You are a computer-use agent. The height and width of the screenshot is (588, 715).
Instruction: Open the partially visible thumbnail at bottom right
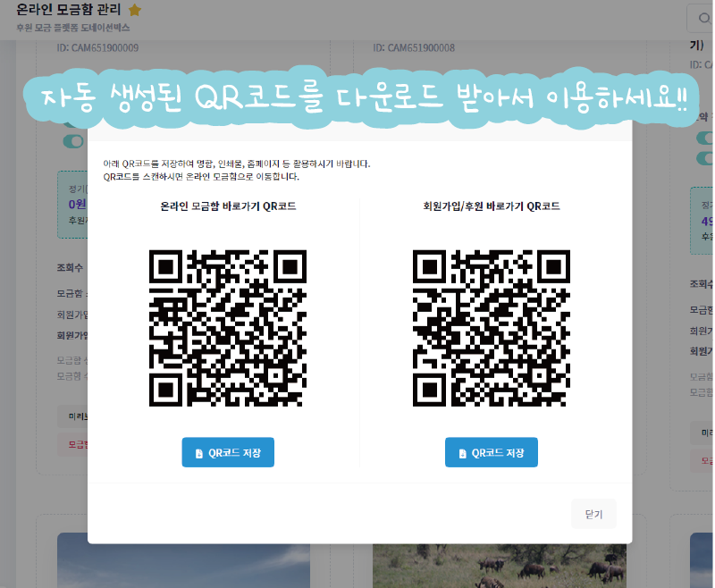coord(702,560)
